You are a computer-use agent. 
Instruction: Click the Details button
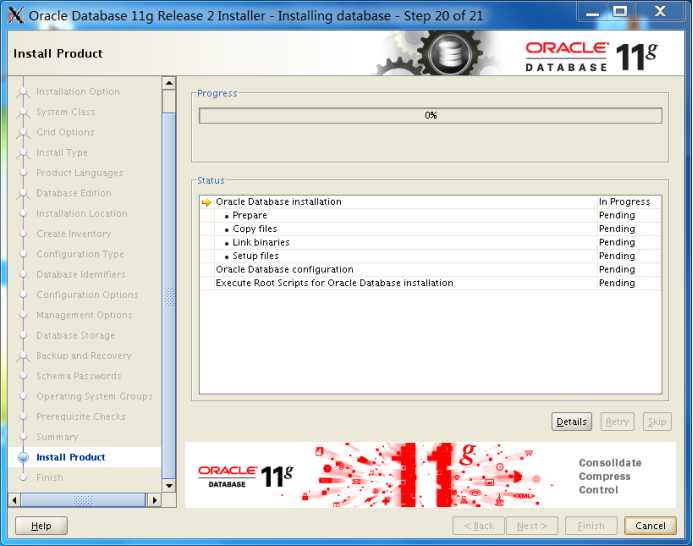[x=571, y=421]
